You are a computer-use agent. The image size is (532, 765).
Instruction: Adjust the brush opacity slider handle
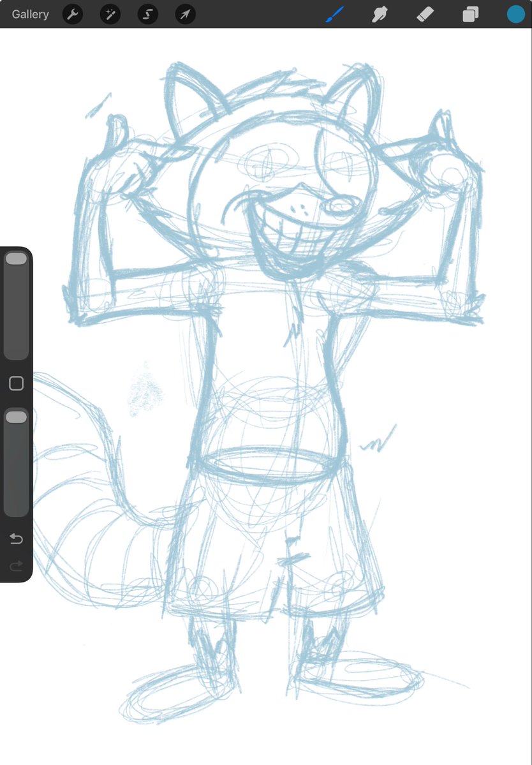tap(16, 417)
